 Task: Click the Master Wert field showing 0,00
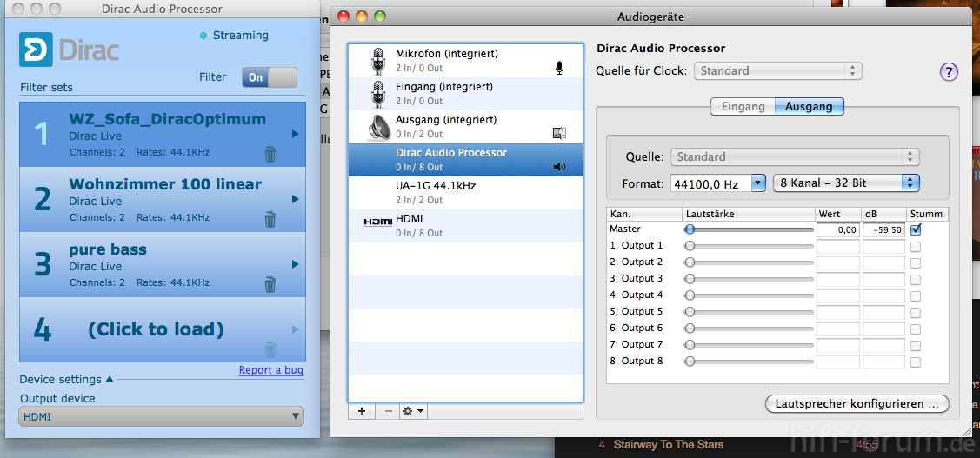pos(838,230)
